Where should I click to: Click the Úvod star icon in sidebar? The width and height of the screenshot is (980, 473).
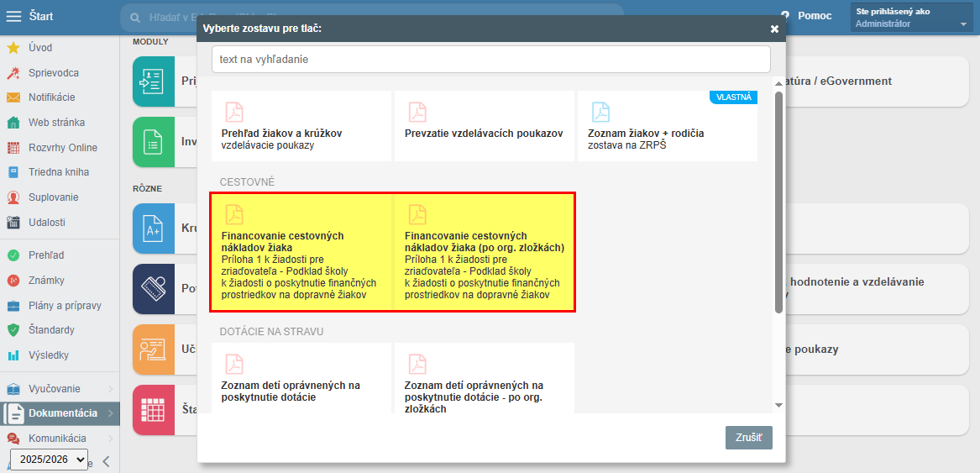pos(13,48)
